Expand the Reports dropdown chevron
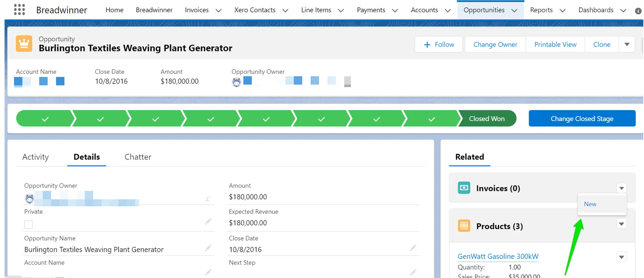This screenshot has width=644, height=278. click(562, 10)
